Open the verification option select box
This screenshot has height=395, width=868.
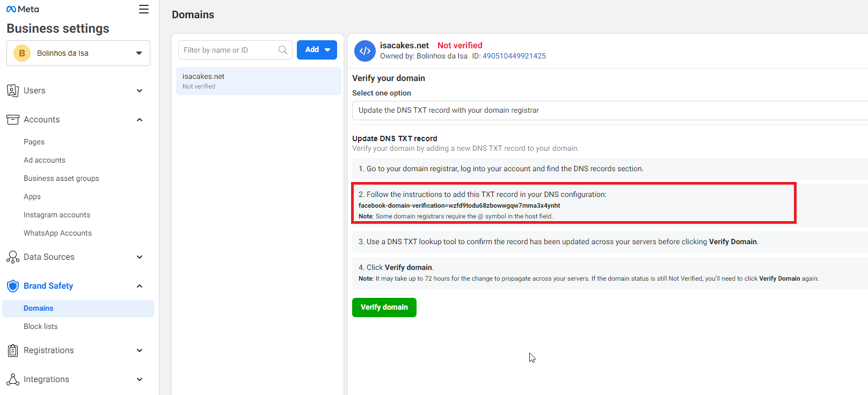click(x=610, y=111)
